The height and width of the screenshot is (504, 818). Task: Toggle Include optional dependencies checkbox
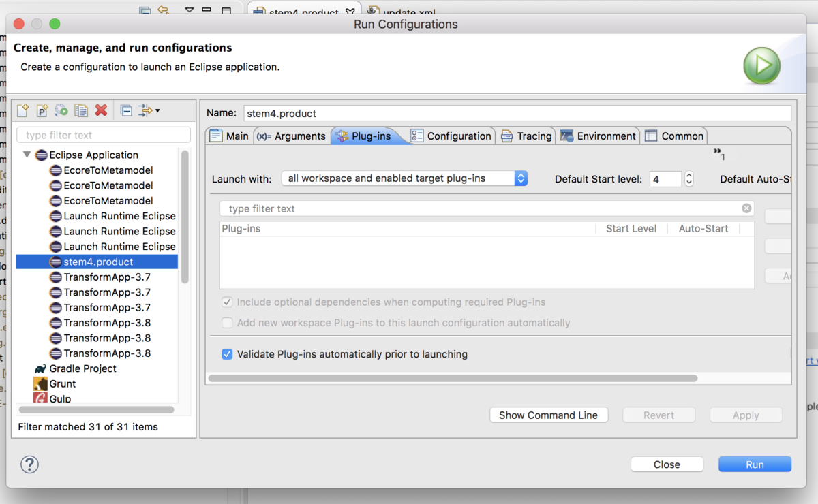227,302
